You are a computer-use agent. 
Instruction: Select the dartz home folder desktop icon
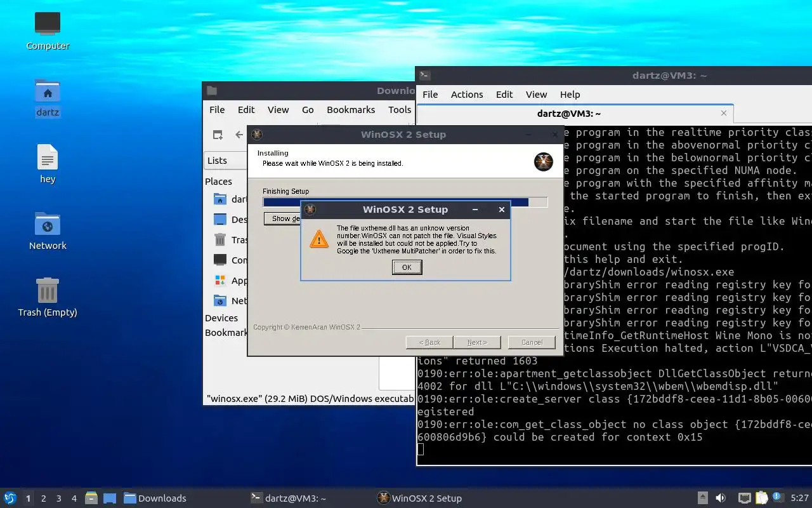click(48, 91)
